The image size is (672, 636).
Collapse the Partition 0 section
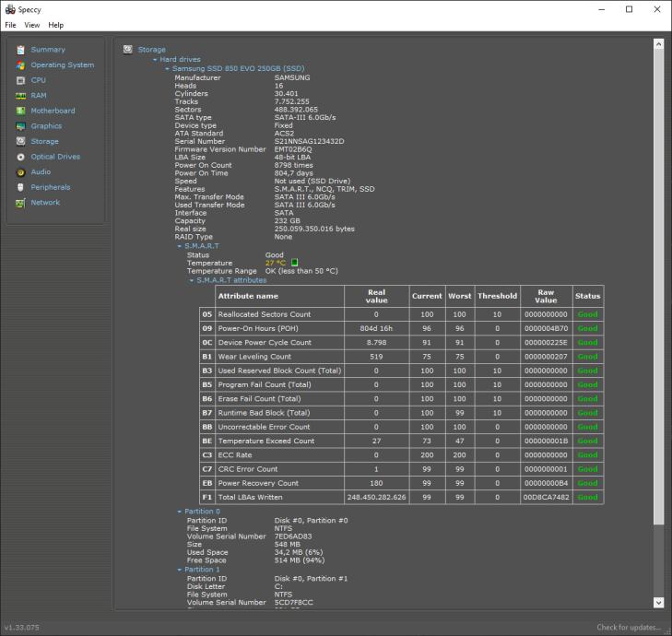point(179,512)
